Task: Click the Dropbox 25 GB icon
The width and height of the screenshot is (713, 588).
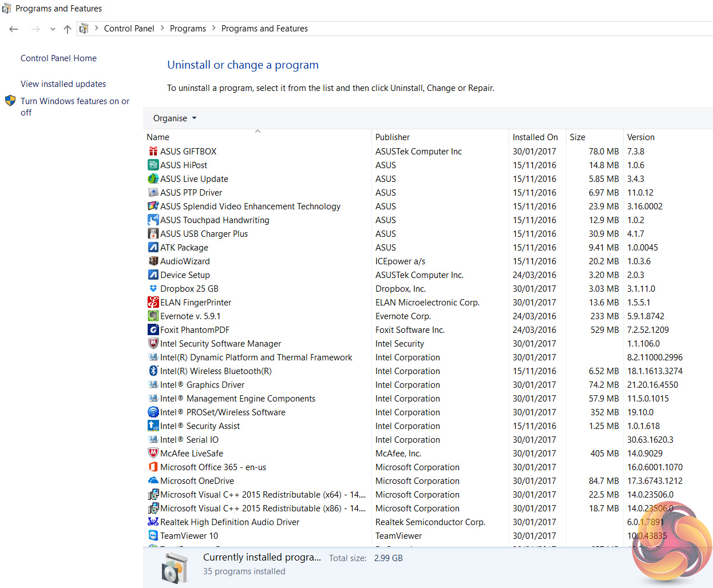Action: pyautogui.click(x=153, y=289)
